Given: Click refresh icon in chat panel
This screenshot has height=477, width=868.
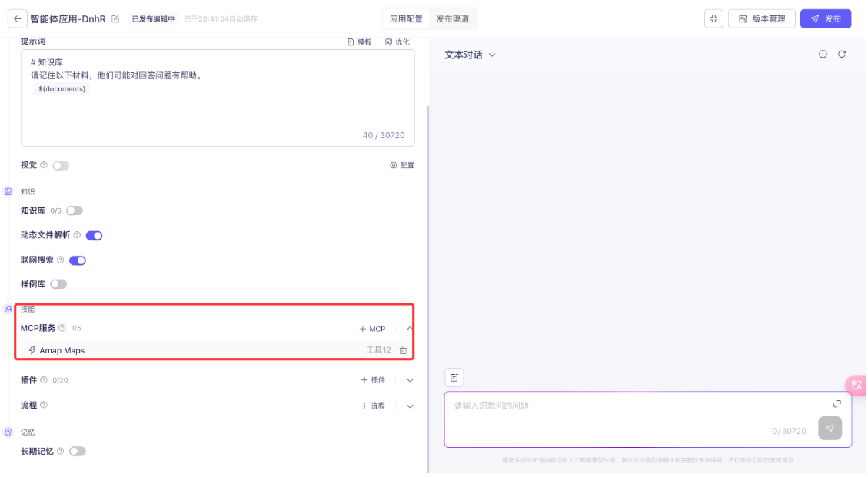Looking at the screenshot, I should tap(842, 55).
